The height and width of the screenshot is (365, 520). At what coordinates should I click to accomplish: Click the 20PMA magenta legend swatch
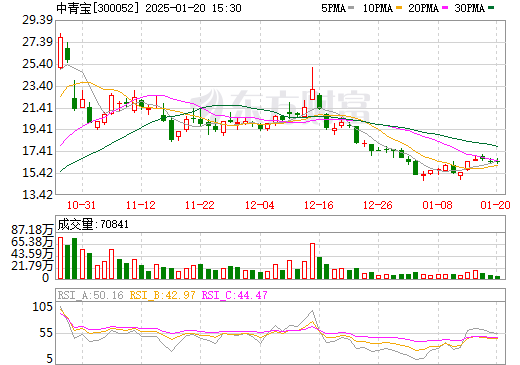pyautogui.click(x=445, y=8)
